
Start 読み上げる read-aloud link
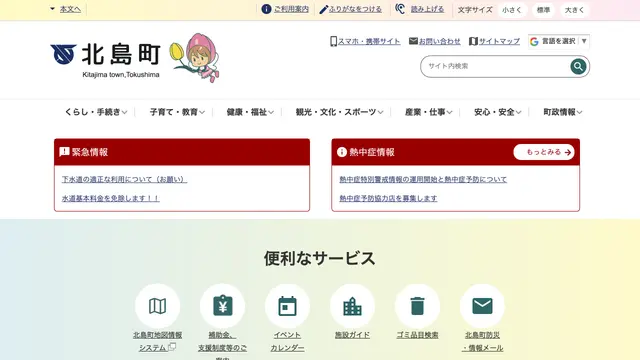(427, 9)
